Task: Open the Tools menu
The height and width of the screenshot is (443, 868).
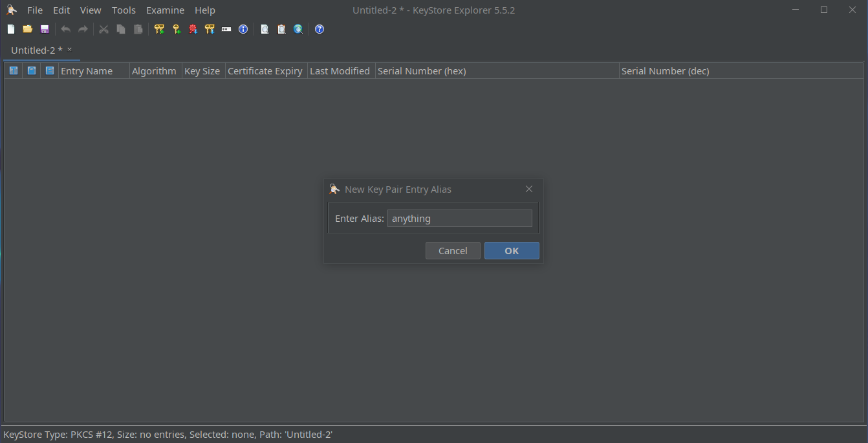Action: click(124, 10)
